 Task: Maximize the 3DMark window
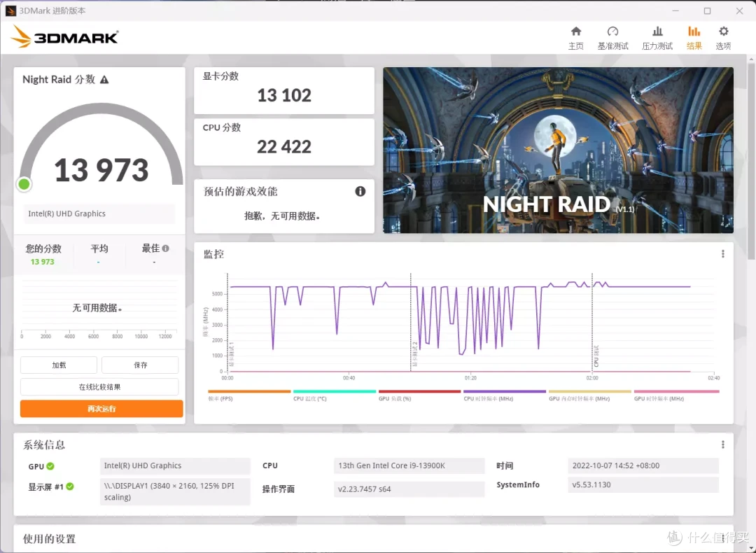click(x=707, y=10)
